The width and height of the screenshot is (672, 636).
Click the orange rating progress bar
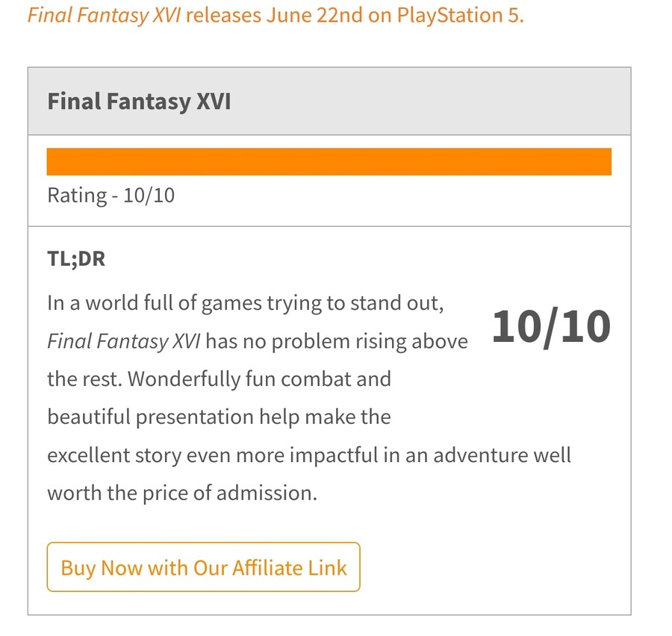329,162
